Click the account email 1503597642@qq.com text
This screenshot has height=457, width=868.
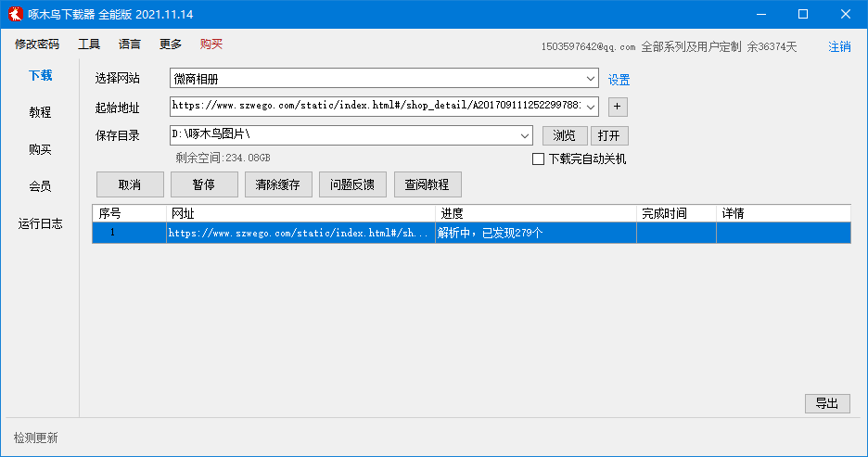coord(588,47)
